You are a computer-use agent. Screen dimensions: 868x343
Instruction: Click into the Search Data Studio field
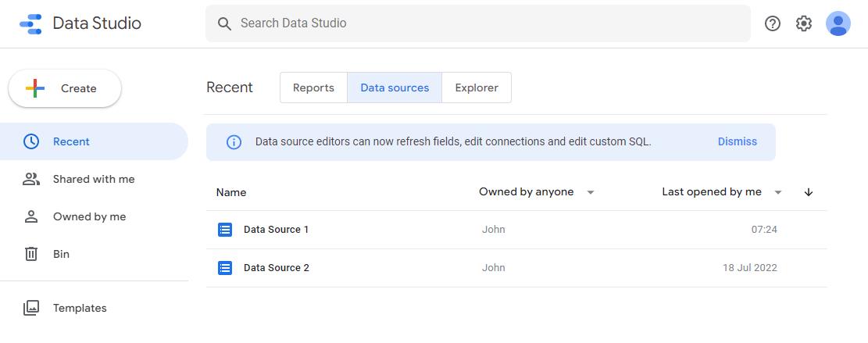(478, 23)
